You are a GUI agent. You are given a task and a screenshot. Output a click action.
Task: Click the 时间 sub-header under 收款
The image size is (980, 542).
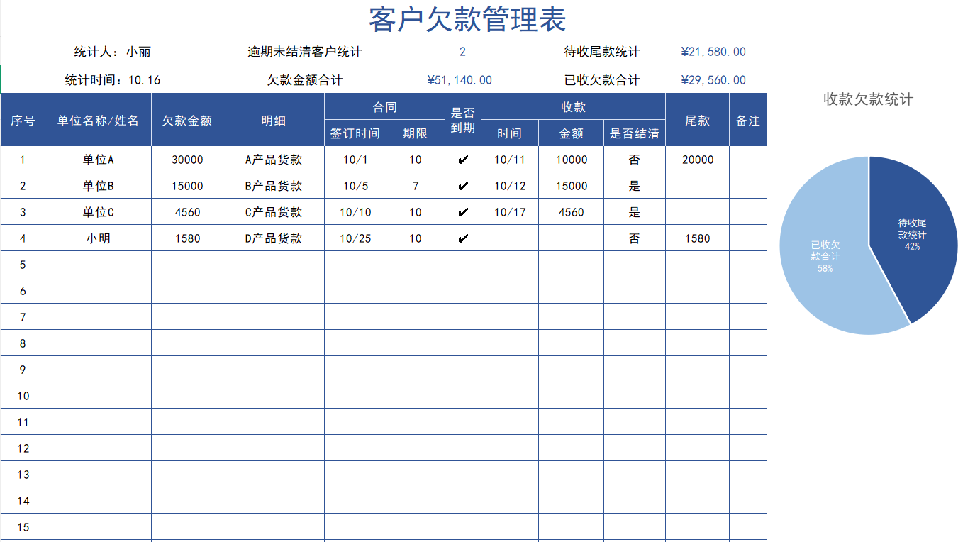pyautogui.click(x=510, y=133)
